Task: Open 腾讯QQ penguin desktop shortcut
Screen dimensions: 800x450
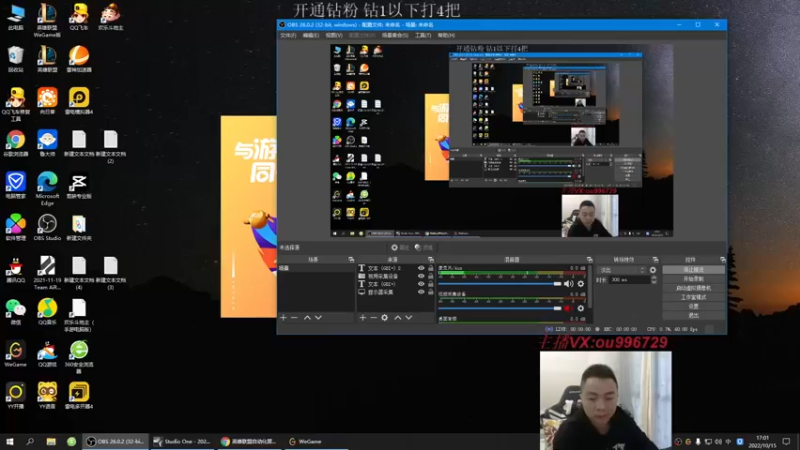Action: point(15,269)
